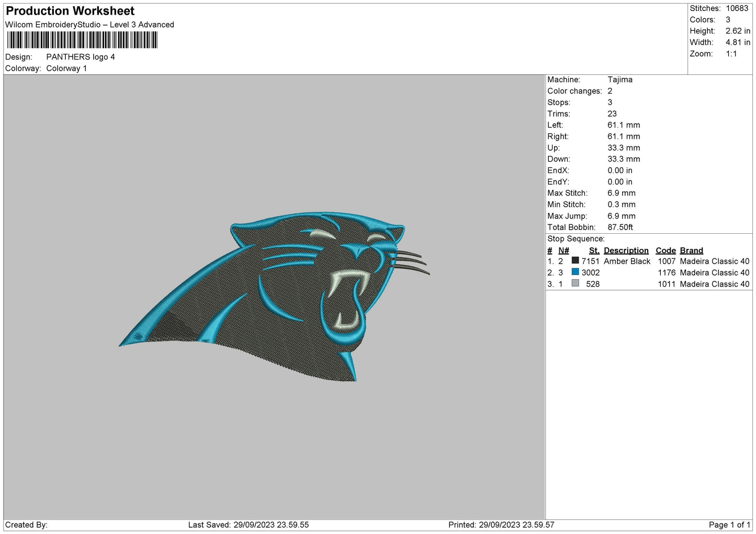The width and height of the screenshot is (756, 534).
Task: Click the Amber Black color swatch
Action: coord(575,260)
